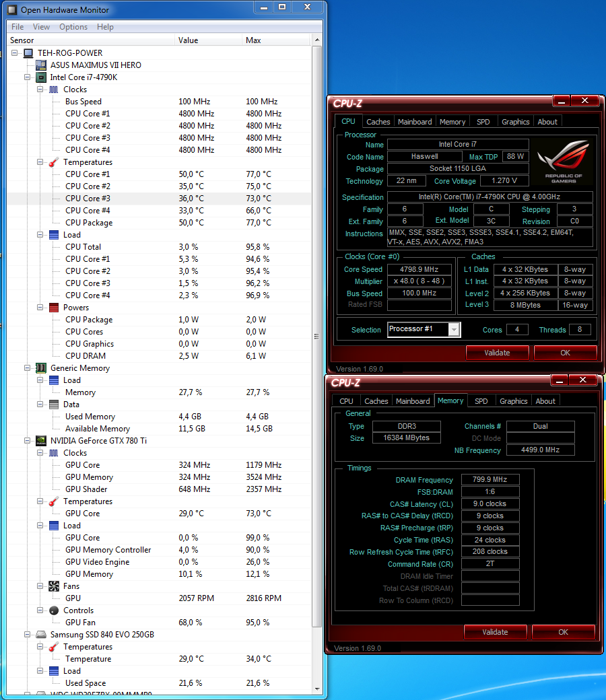Click the Samsung SSD 840 EVO drive icon
606x700 pixels.
click(40, 634)
